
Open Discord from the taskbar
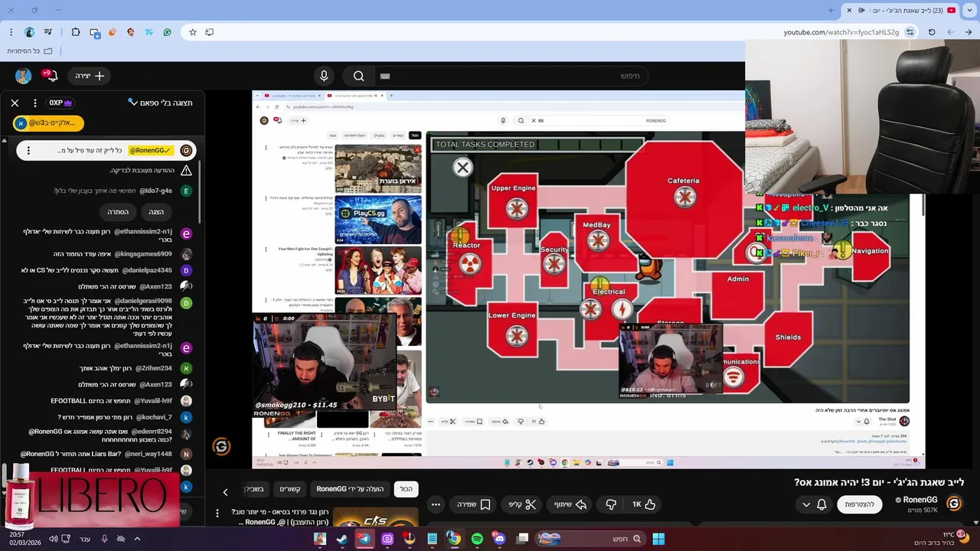[x=499, y=539]
